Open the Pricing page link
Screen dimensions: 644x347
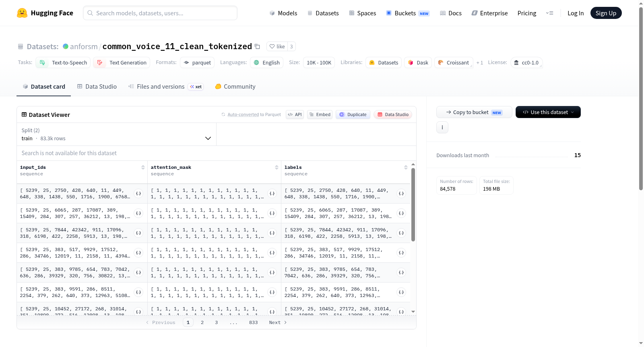click(527, 13)
